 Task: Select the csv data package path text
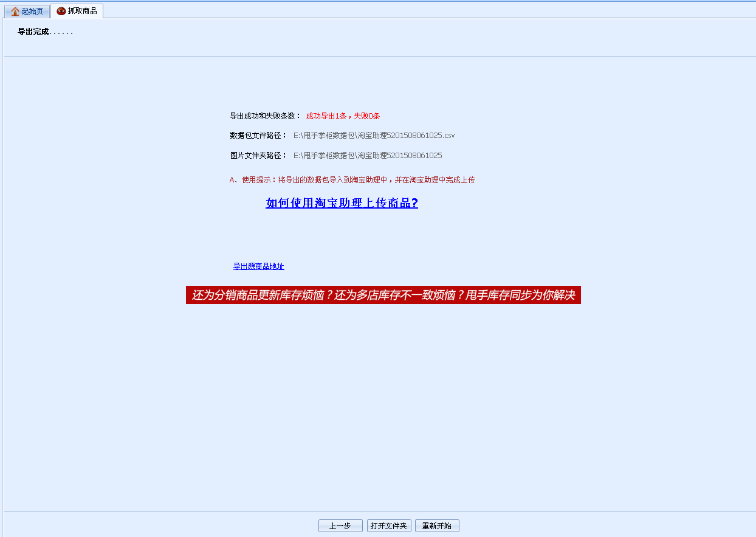(x=374, y=136)
